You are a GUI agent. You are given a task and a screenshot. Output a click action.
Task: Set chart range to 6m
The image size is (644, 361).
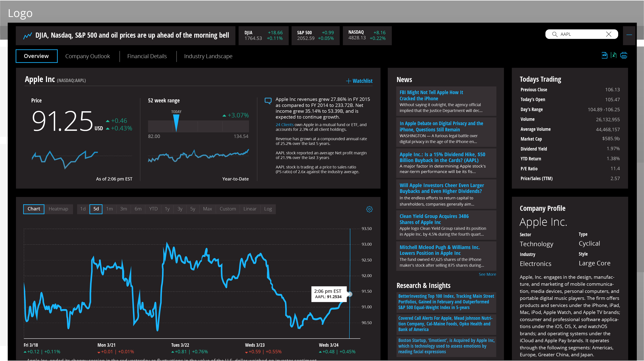138,209
